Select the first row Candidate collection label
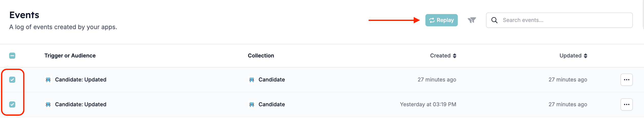Viewport: 644px width, 118px height. click(272, 80)
